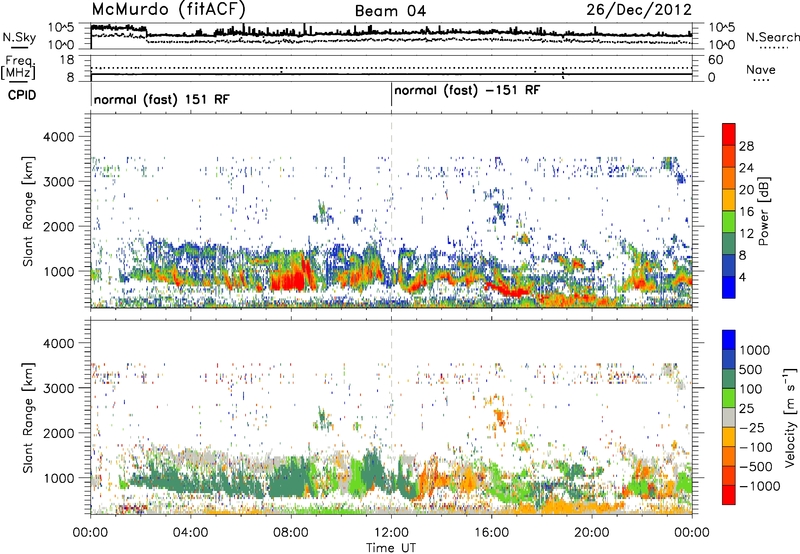Image resolution: width=800 pixels, height=554 pixels.
Task: Click the 'Slant Range [km]' label of velocity panel
Action: pyautogui.click(x=28, y=417)
